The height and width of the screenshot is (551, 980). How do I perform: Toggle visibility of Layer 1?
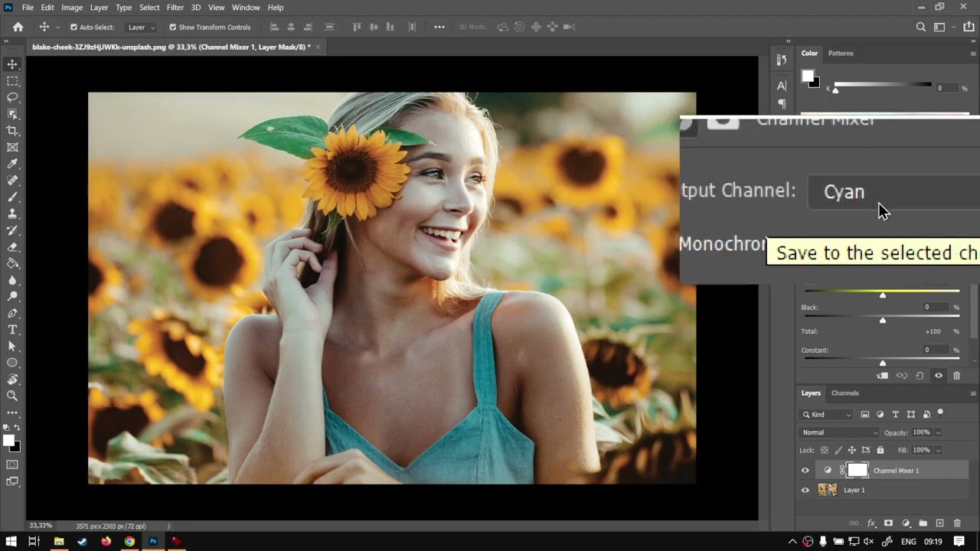point(805,491)
